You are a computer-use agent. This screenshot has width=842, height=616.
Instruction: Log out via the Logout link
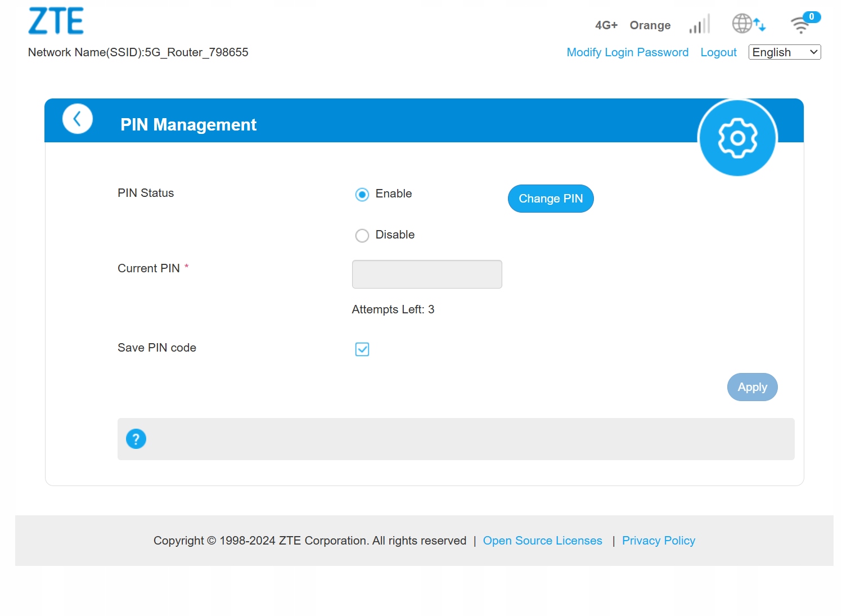718,52
